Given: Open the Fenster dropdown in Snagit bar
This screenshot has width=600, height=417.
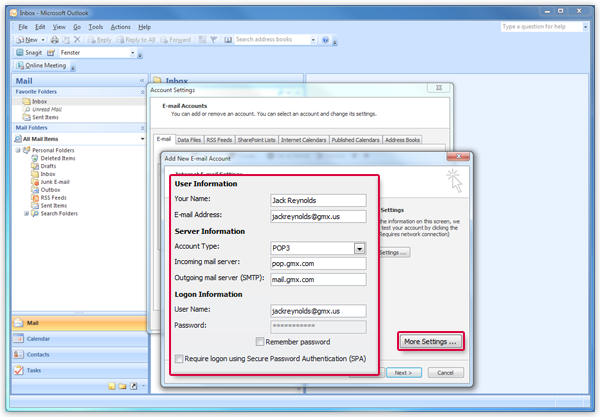Looking at the screenshot, I should point(133,52).
